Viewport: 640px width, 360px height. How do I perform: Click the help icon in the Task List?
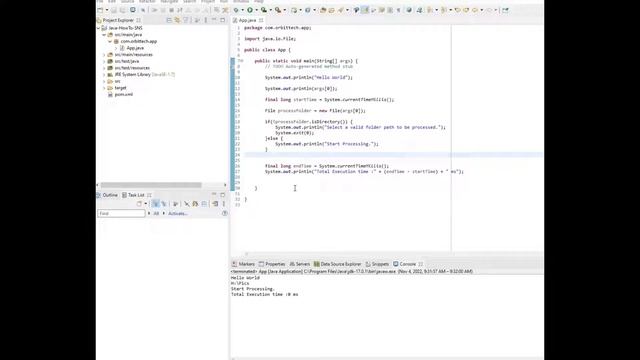coord(225,213)
